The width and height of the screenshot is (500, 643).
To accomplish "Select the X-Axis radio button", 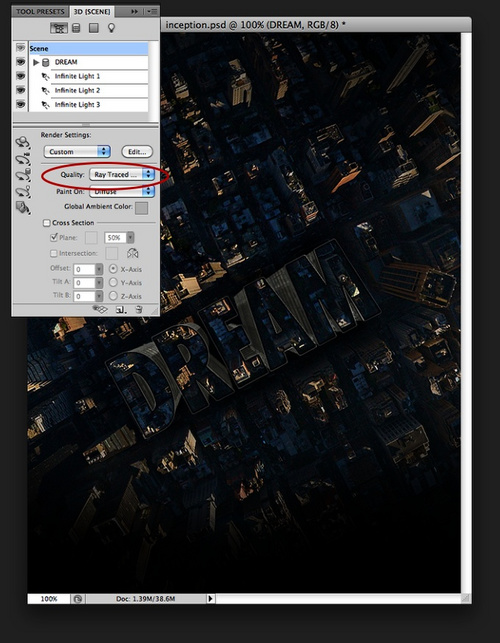I will point(113,269).
